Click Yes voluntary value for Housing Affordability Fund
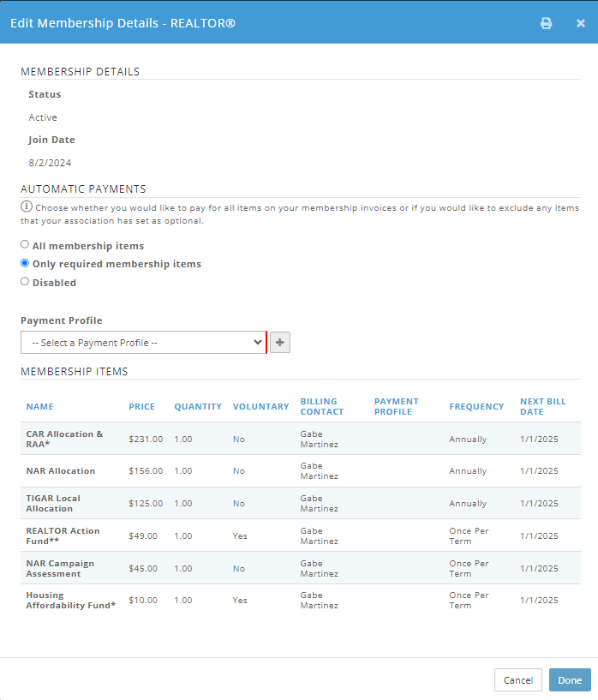Screen dimensions: 598x700 240,601
